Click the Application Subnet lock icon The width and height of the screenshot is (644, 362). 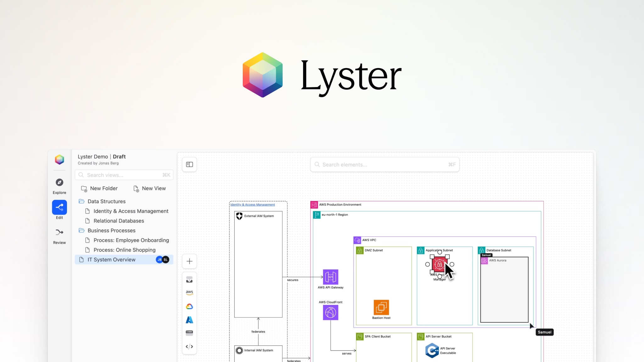421,250
